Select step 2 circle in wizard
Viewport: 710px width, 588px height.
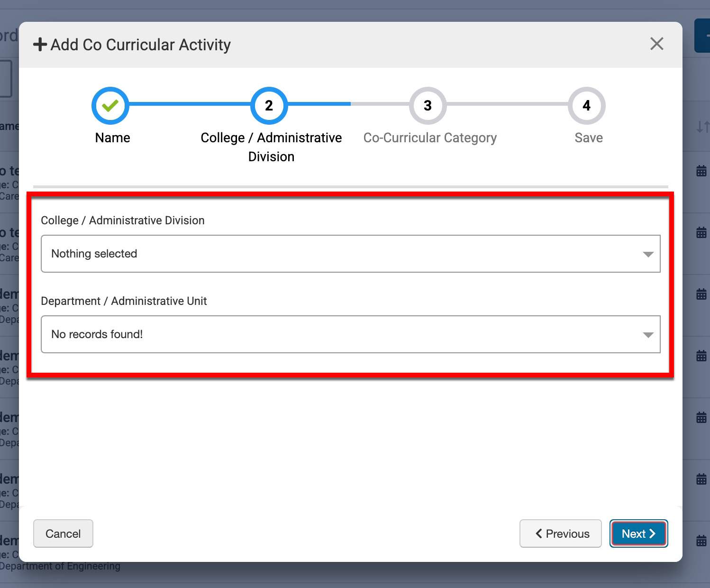coord(269,105)
